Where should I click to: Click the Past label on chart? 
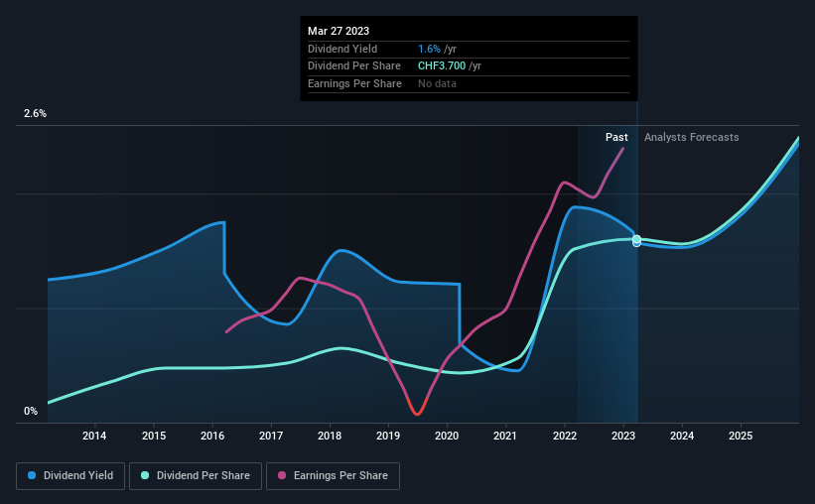pos(616,137)
